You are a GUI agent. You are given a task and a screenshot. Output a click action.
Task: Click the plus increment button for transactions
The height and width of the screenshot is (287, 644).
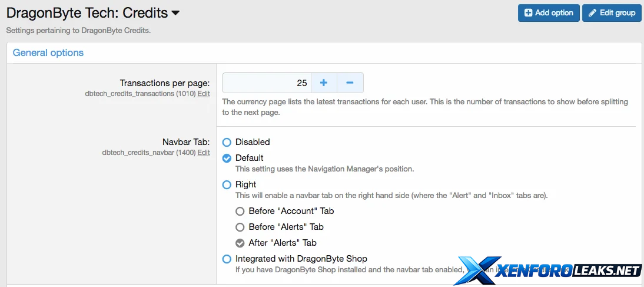pyautogui.click(x=323, y=83)
